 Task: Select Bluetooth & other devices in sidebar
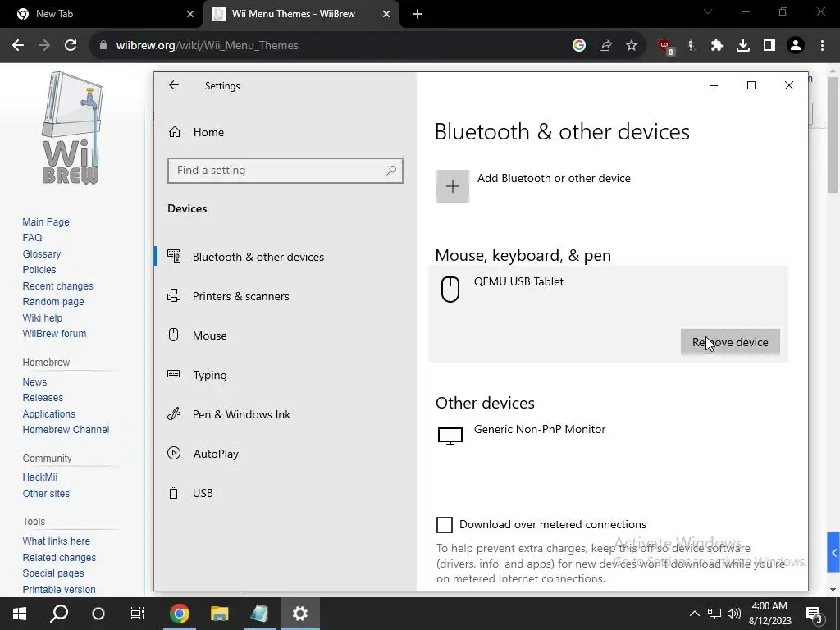[x=285, y=257]
